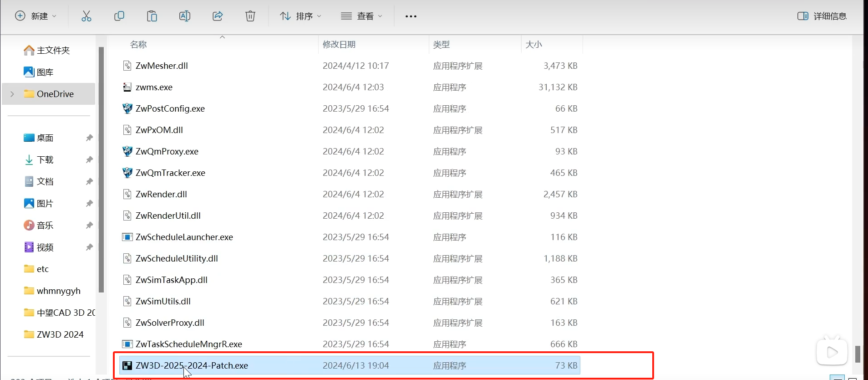Unpin 视频 using its pin icon
Image resolution: width=868 pixels, height=380 pixels.
coord(89,247)
